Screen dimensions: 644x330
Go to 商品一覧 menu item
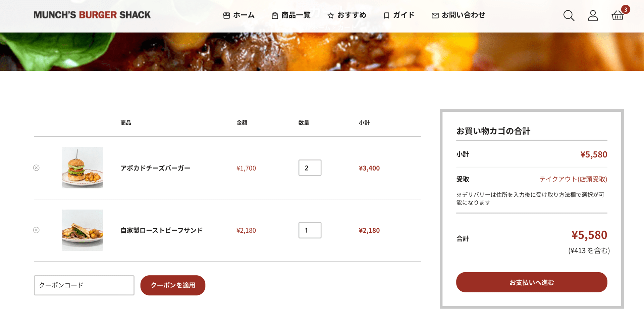click(x=291, y=15)
